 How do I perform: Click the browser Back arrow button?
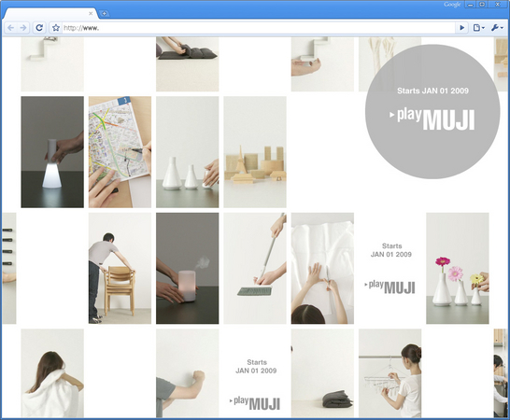click(10, 28)
